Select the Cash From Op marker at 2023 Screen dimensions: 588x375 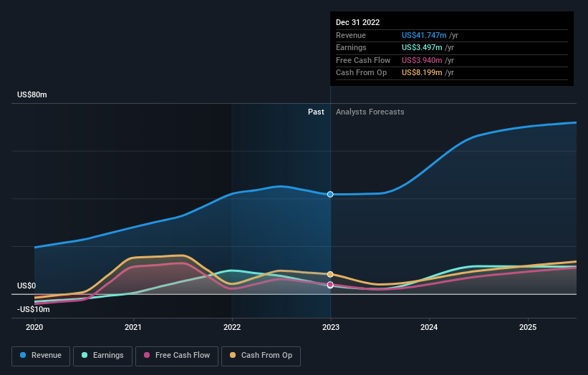point(330,274)
